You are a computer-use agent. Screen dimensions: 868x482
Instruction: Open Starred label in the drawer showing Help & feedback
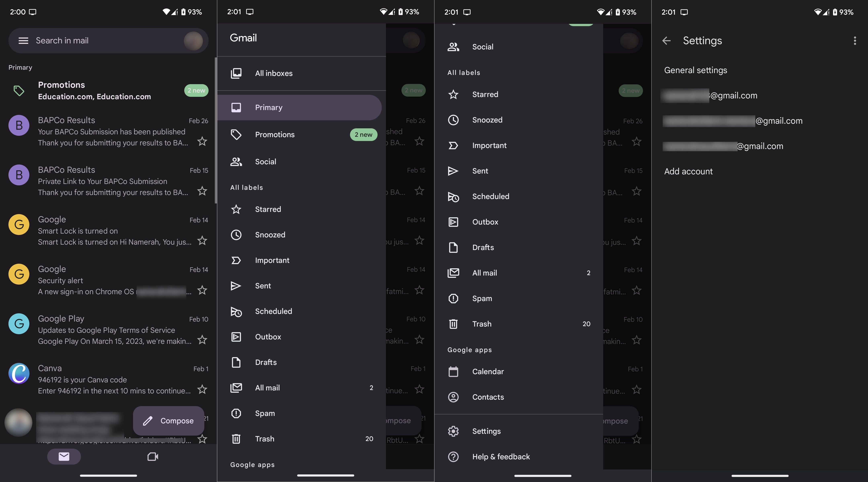(x=519, y=94)
